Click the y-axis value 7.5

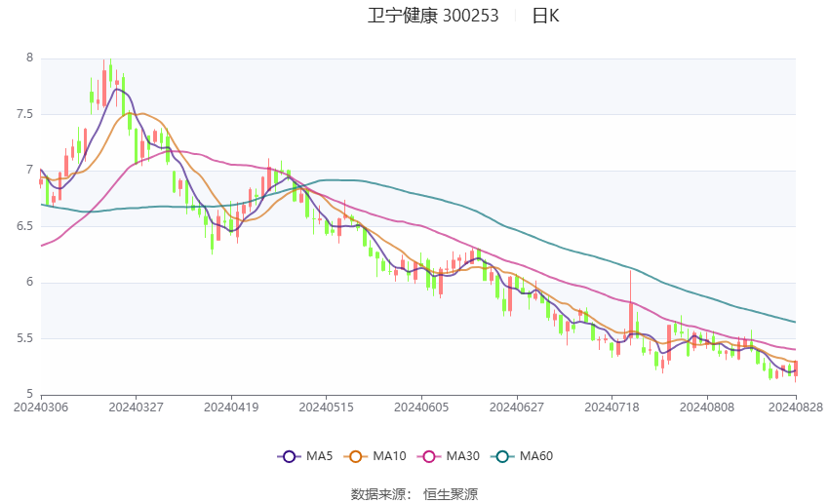[24, 114]
